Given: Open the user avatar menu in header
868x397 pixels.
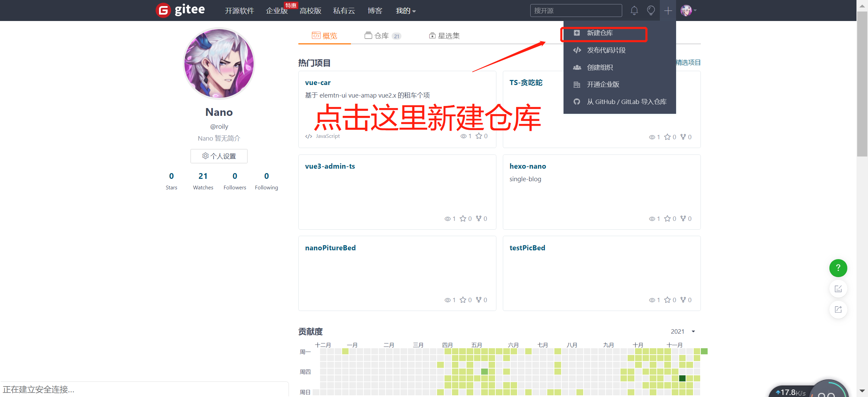Looking at the screenshot, I should click(688, 11).
